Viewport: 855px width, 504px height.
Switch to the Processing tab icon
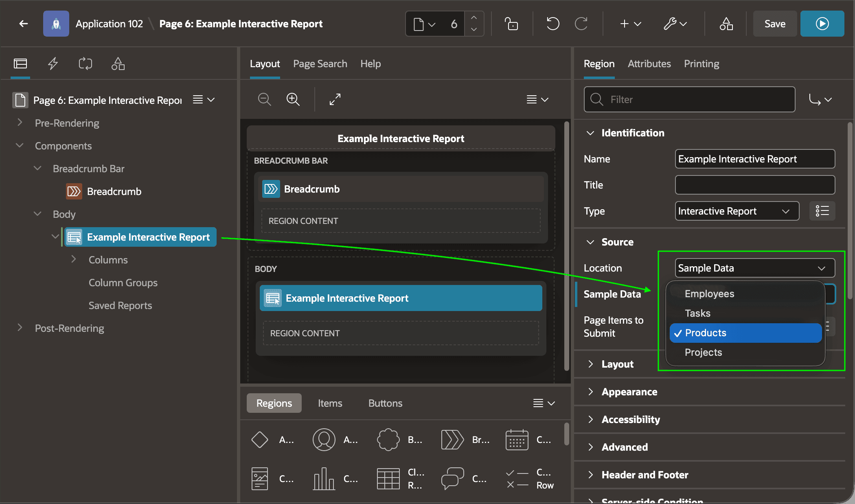(85, 64)
